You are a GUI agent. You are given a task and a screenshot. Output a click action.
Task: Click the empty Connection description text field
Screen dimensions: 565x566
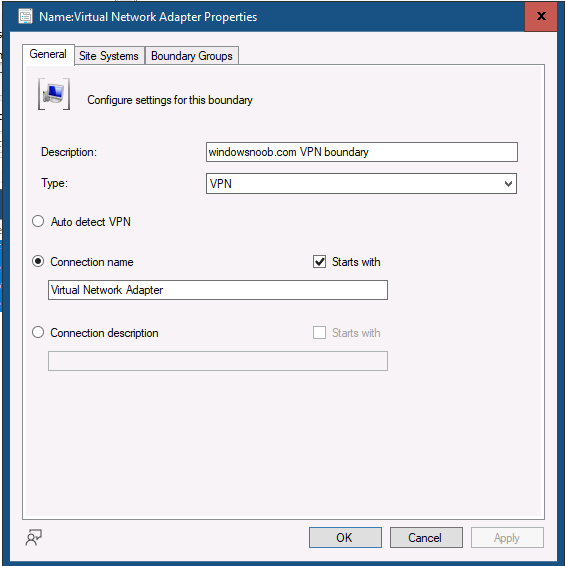(x=218, y=361)
